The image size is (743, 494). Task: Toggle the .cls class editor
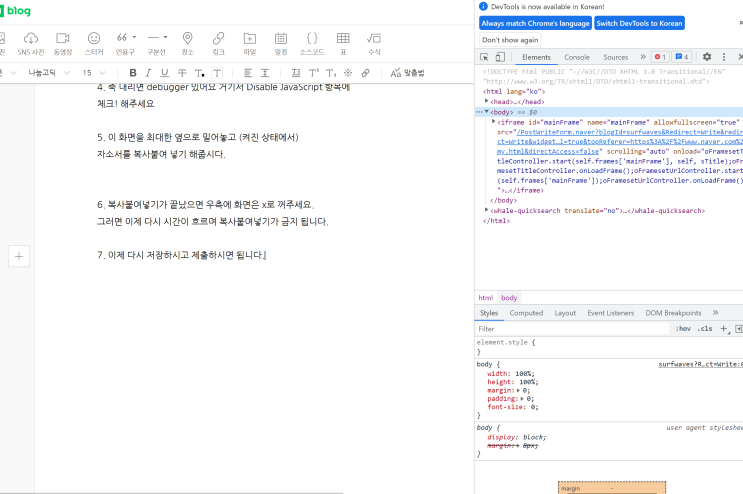coord(705,329)
